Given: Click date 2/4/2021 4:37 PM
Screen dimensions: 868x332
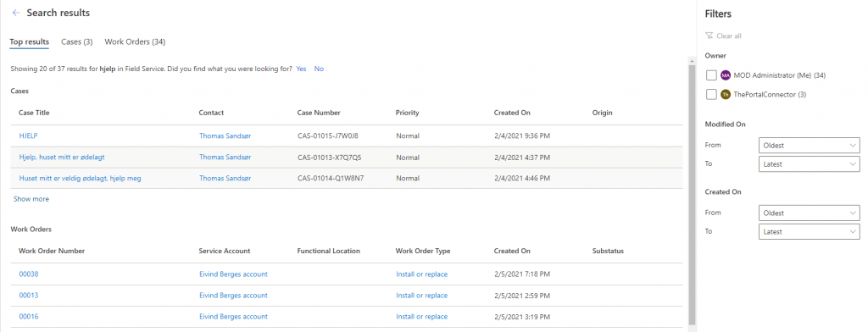Looking at the screenshot, I should 522,158.
